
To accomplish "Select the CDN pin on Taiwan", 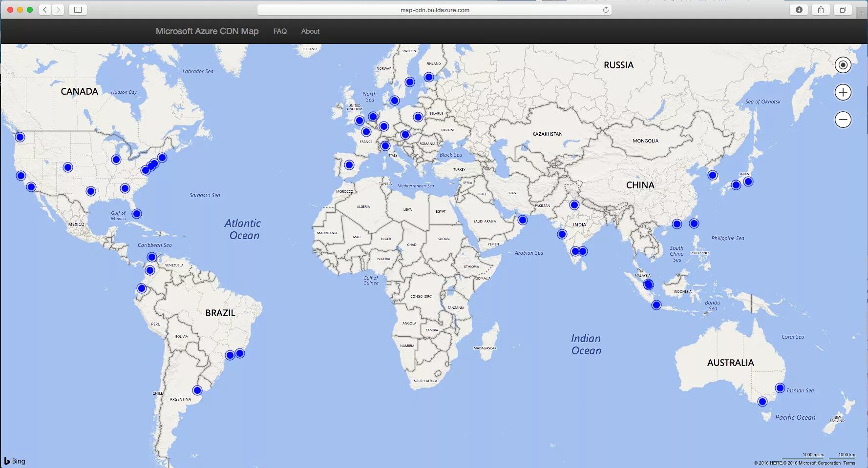I will [x=694, y=224].
